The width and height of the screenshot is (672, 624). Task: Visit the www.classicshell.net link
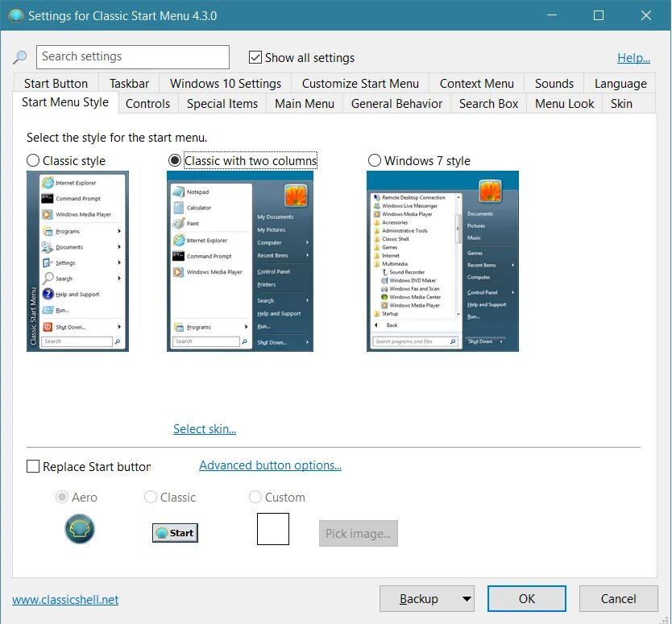[x=65, y=600]
